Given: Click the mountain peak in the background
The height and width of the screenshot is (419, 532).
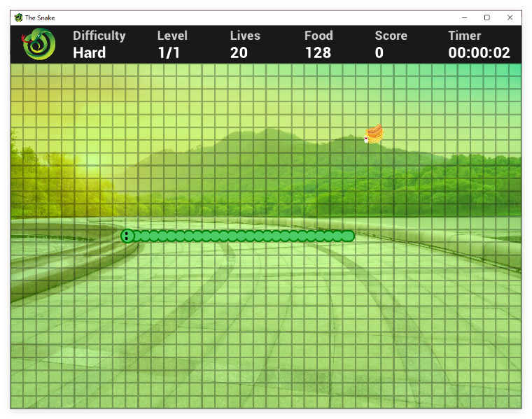Looking at the screenshot, I should (x=268, y=132).
